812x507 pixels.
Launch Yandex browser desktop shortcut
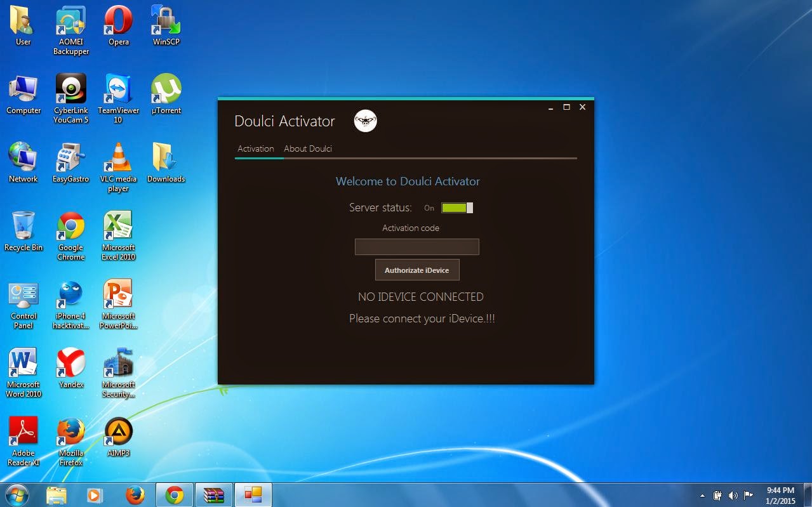click(71, 368)
